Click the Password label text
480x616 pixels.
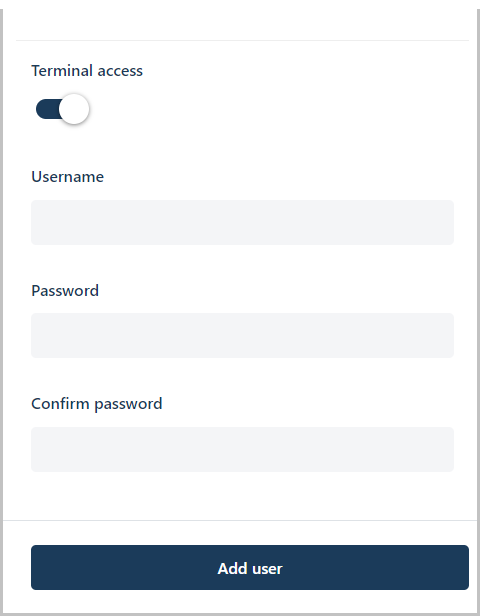(x=65, y=291)
